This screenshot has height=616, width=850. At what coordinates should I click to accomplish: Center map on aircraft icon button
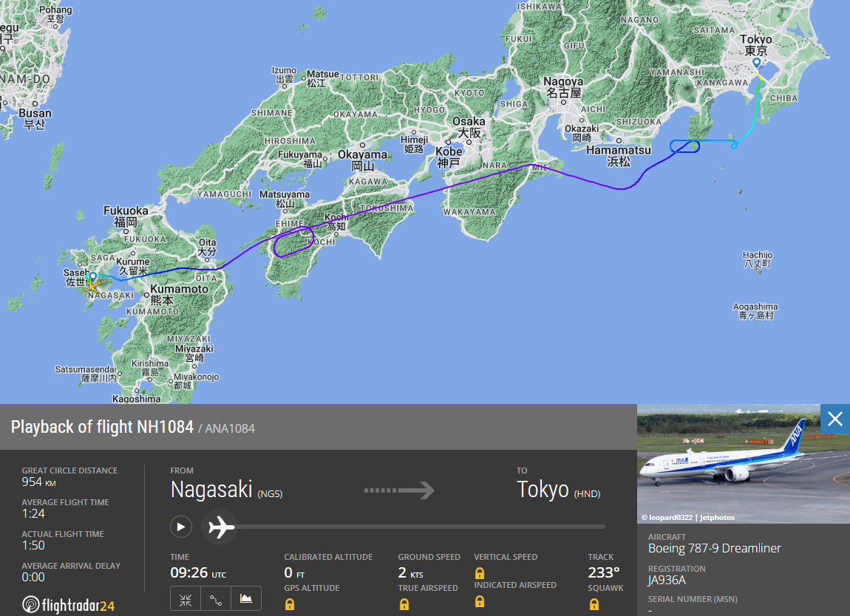click(186, 599)
